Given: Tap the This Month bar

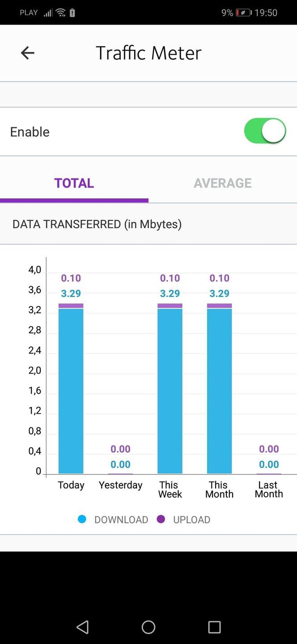Looking at the screenshot, I should tap(220, 388).
